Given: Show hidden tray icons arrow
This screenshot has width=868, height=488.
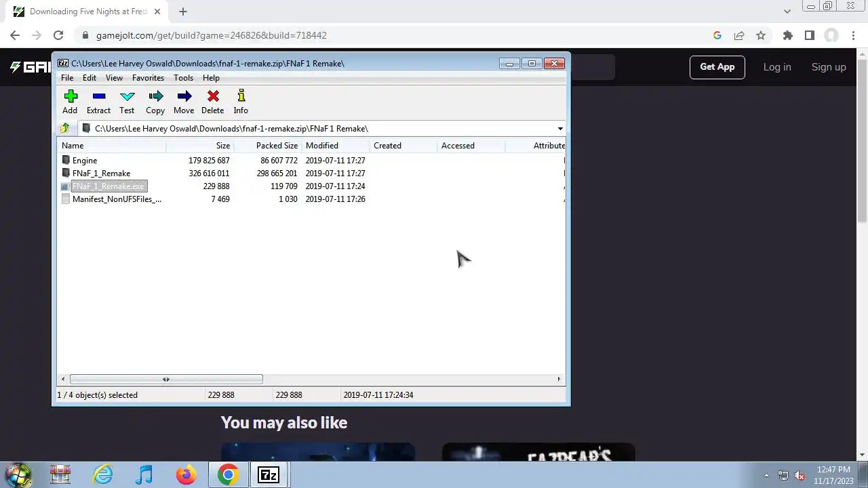Looking at the screenshot, I should click(x=766, y=476).
